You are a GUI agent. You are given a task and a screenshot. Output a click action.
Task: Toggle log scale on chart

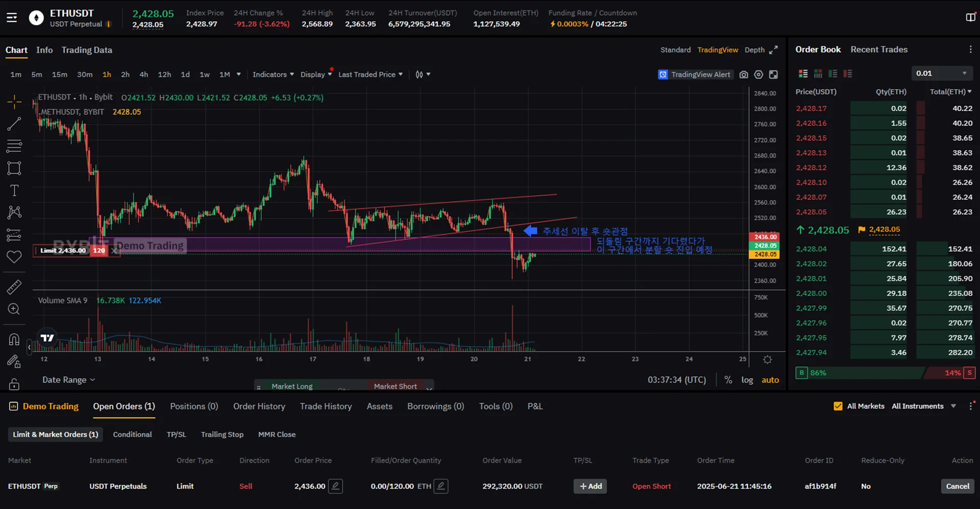click(747, 380)
